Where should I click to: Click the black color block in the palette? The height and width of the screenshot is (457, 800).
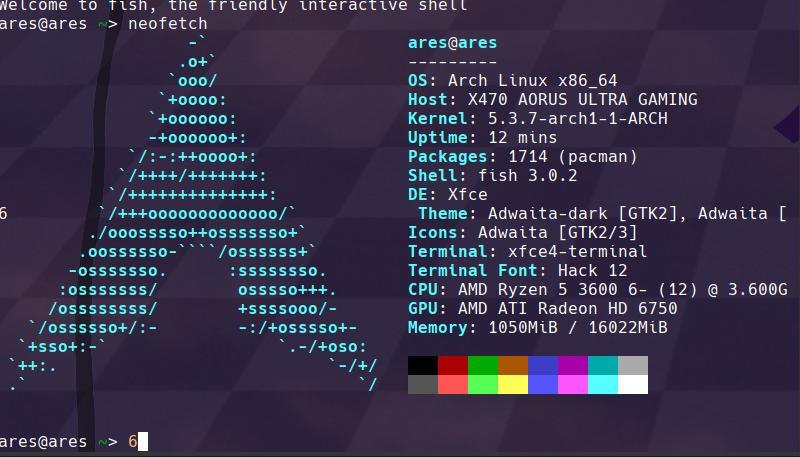pos(422,365)
